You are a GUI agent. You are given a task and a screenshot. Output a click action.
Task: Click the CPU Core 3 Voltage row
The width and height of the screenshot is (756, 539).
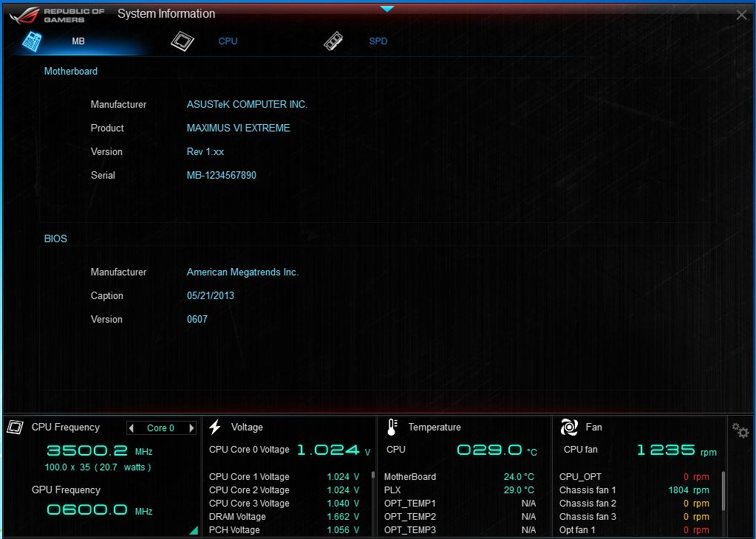coord(285,504)
